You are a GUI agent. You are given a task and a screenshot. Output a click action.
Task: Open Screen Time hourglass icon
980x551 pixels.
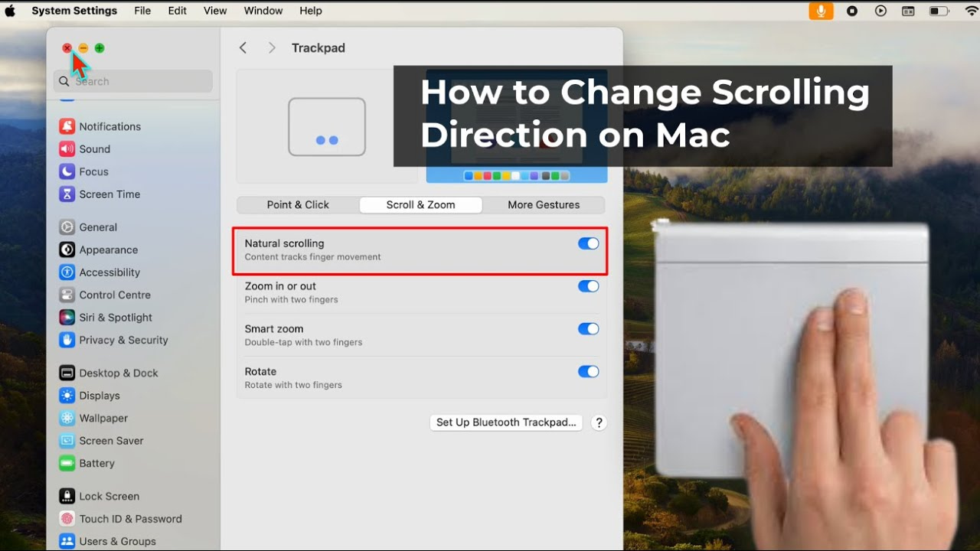pos(67,194)
